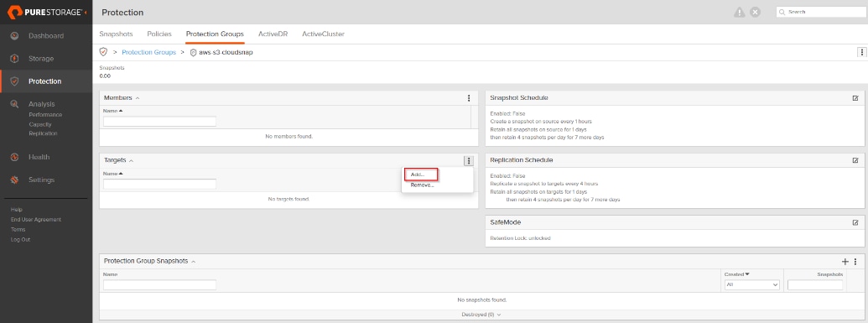Click the breadcrumb shield home icon
This screenshot has height=323, width=868.
[103, 52]
